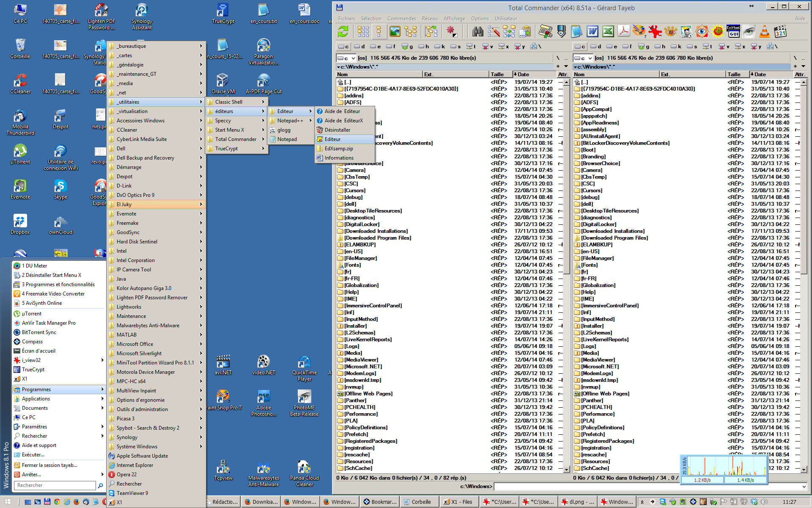Select Désinstaller in the Editeur submenu

pos(345,130)
